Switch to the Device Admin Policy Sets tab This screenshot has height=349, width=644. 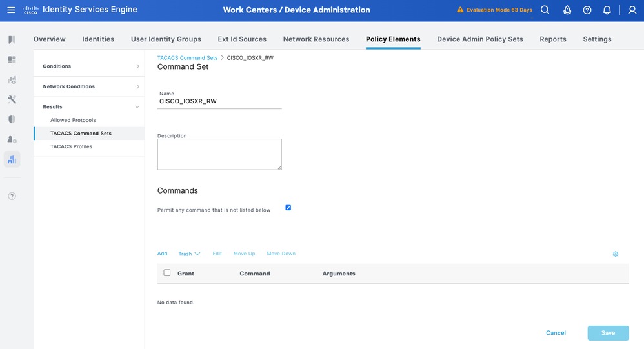click(479, 39)
